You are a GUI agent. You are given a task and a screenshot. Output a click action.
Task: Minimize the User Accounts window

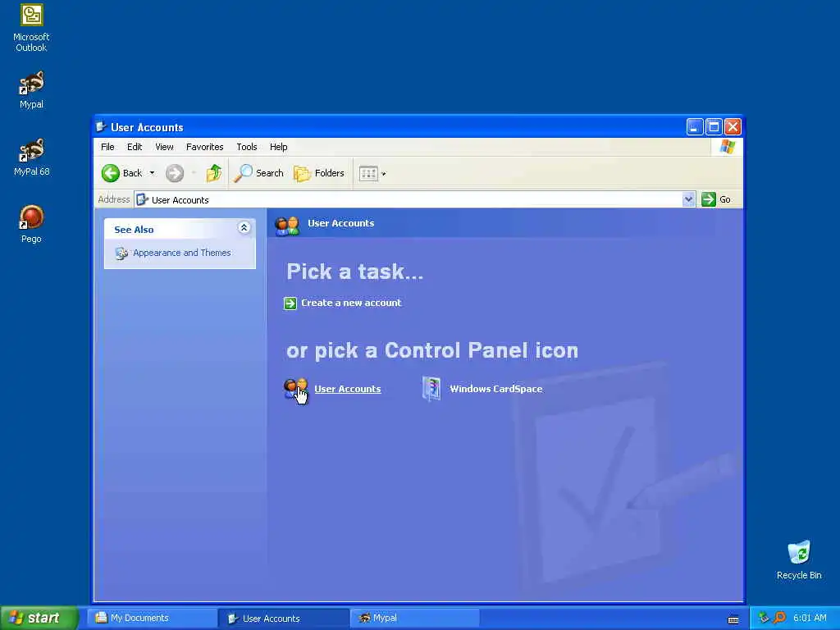click(x=694, y=127)
